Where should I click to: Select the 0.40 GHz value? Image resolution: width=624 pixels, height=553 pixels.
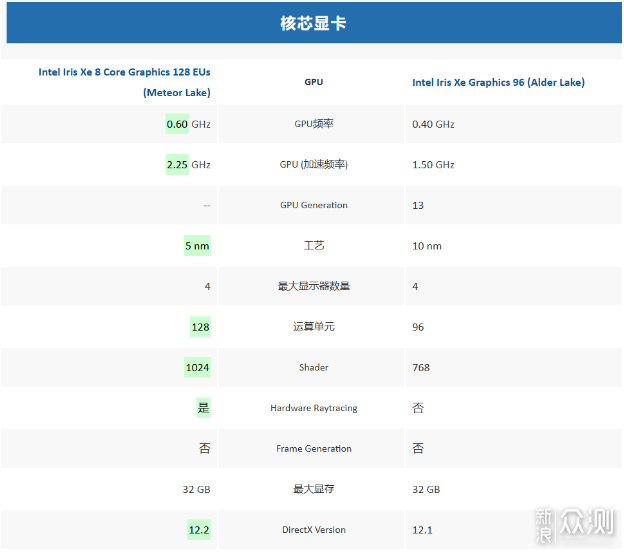coord(433,124)
